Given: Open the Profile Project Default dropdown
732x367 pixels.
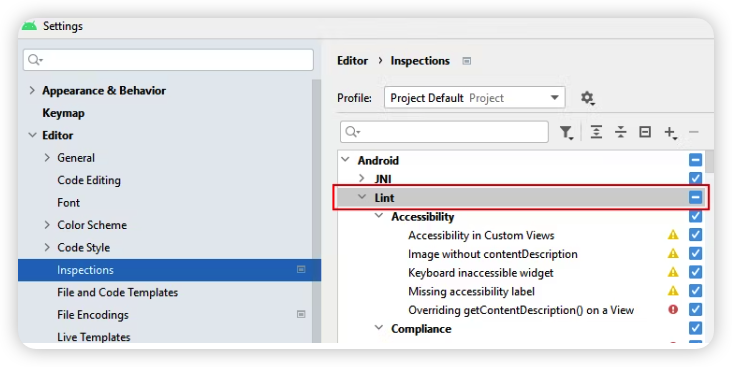Looking at the screenshot, I should point(474,98).
